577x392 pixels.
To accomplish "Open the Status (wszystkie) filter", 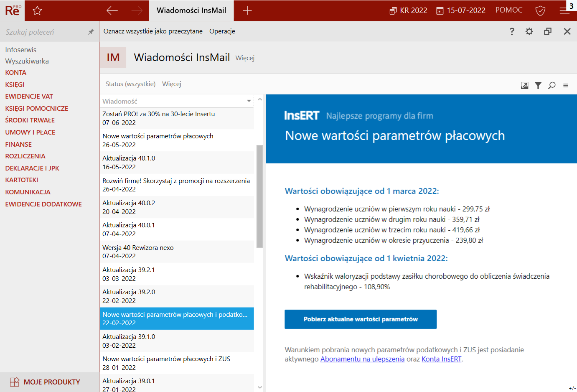I will pyautogui.click(x=130, y=84).
